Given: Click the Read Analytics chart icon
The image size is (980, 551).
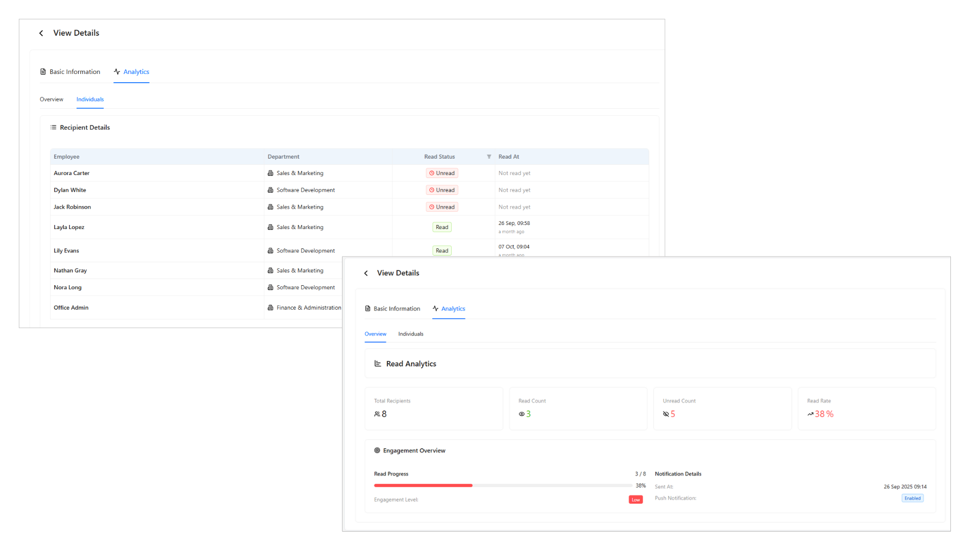Looking at the screenshot, I should click(378, 364).
